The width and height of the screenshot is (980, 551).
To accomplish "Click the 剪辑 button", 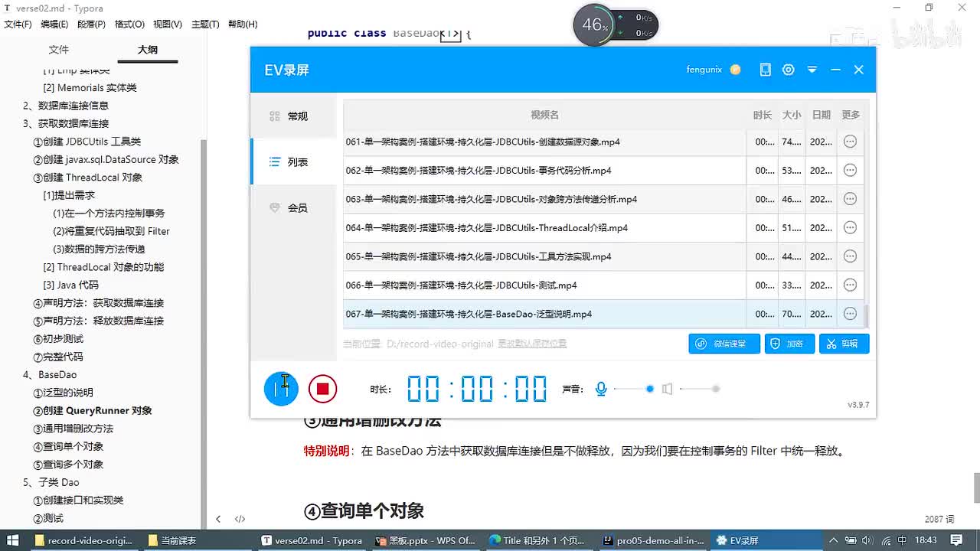I will coord(844,344).
